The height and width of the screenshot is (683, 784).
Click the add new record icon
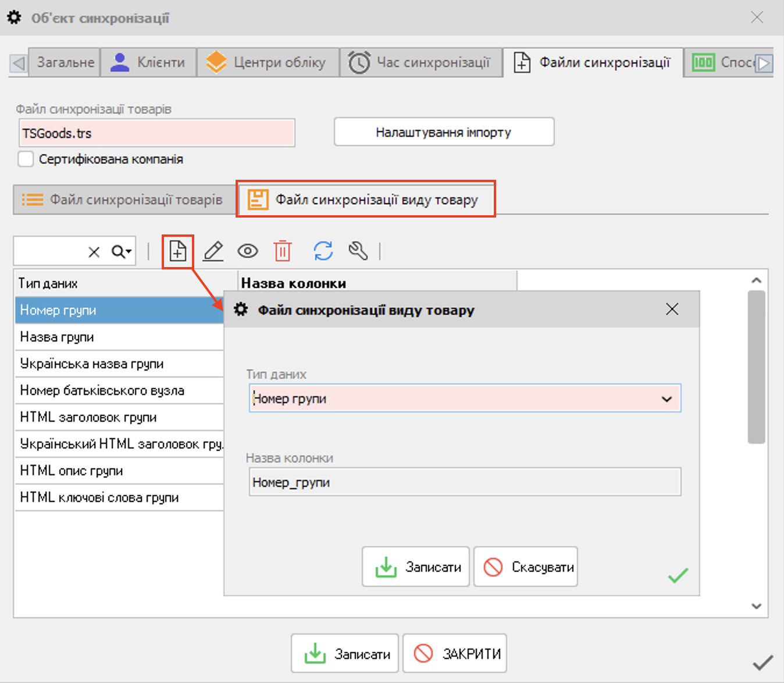coord(178,251)
